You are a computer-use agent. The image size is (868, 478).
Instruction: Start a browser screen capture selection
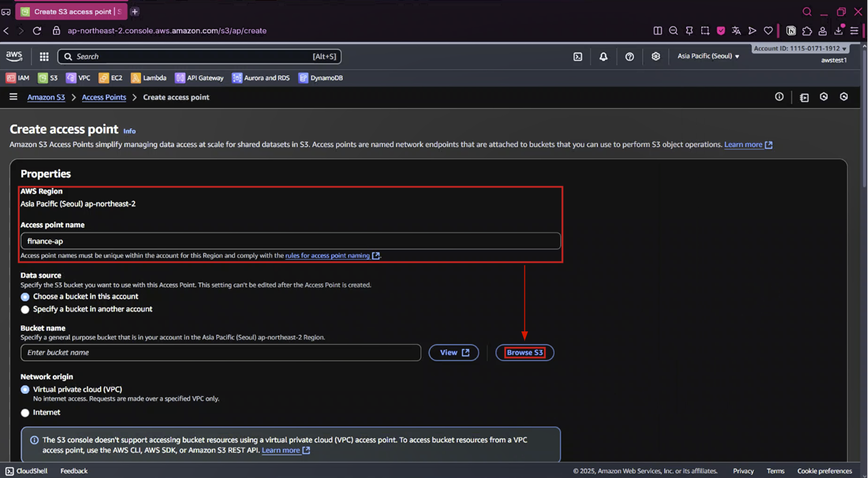[x=705, y=31]
